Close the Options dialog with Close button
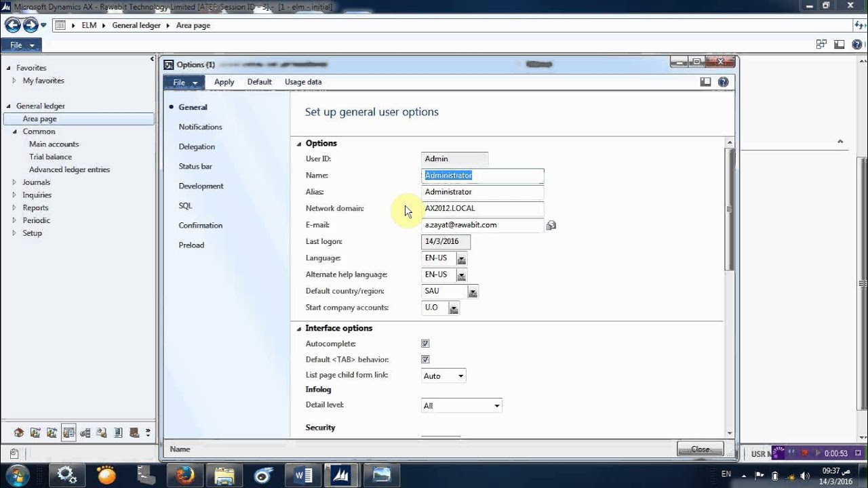 point(700,449)
